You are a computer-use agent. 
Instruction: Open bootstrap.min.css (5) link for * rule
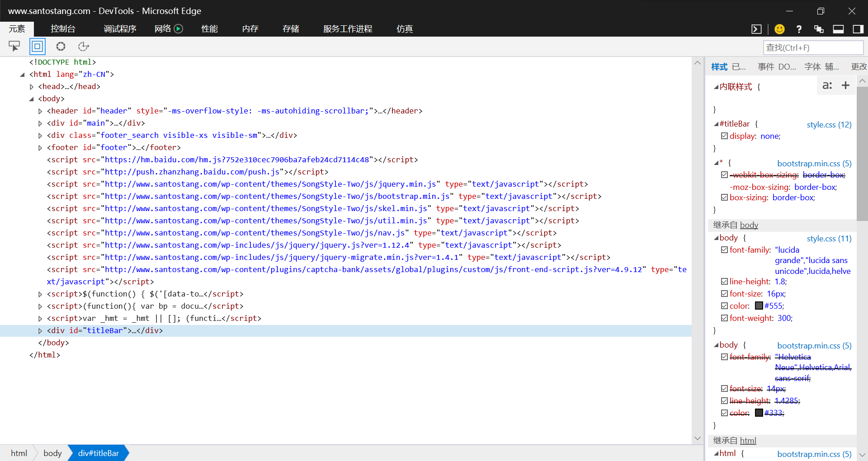point(814,164)
